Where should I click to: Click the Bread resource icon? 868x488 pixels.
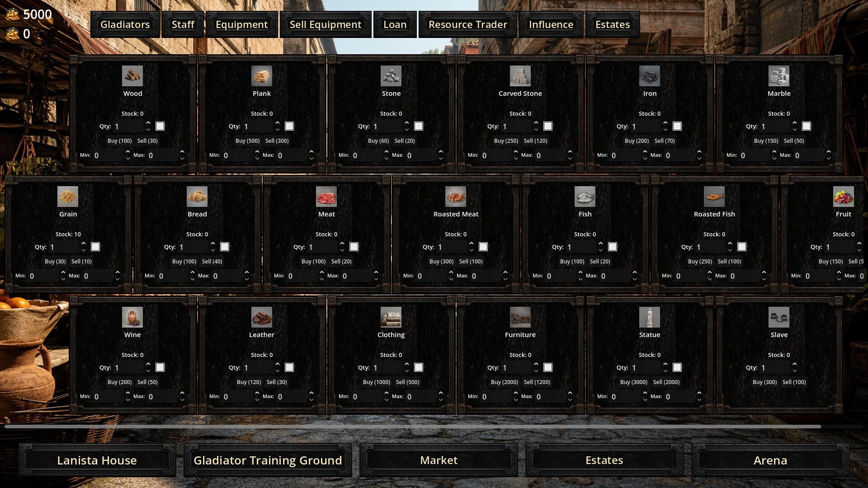tap(197, 197)
